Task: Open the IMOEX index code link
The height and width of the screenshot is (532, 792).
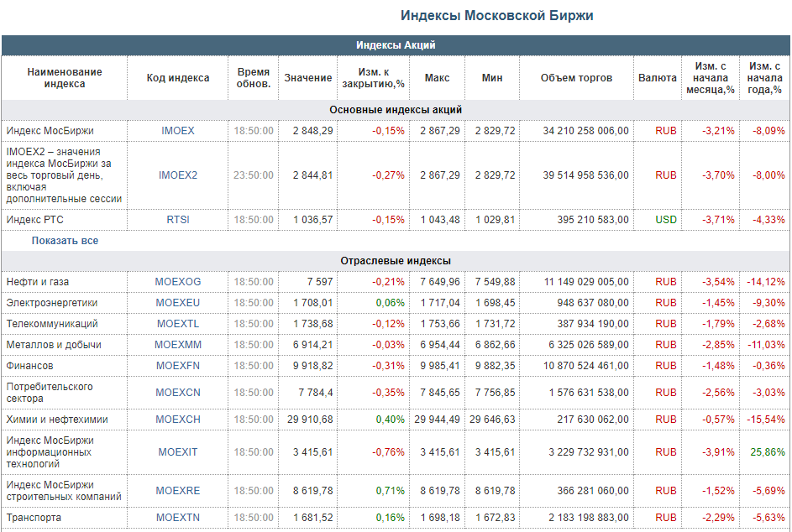Action: coord(178,131)
